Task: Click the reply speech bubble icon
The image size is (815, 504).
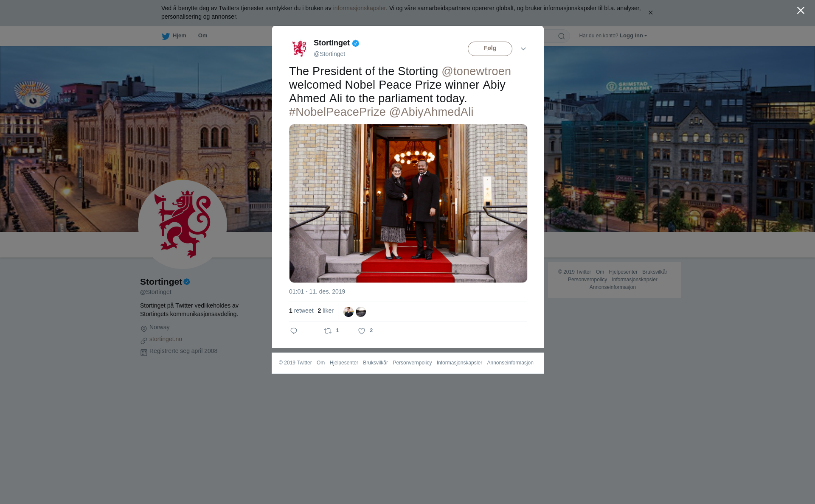Action: click(294, 331)
